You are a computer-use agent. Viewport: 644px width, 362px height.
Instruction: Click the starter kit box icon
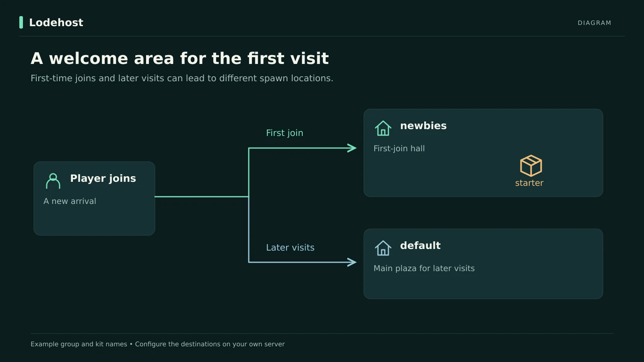(x=531, y=165)
